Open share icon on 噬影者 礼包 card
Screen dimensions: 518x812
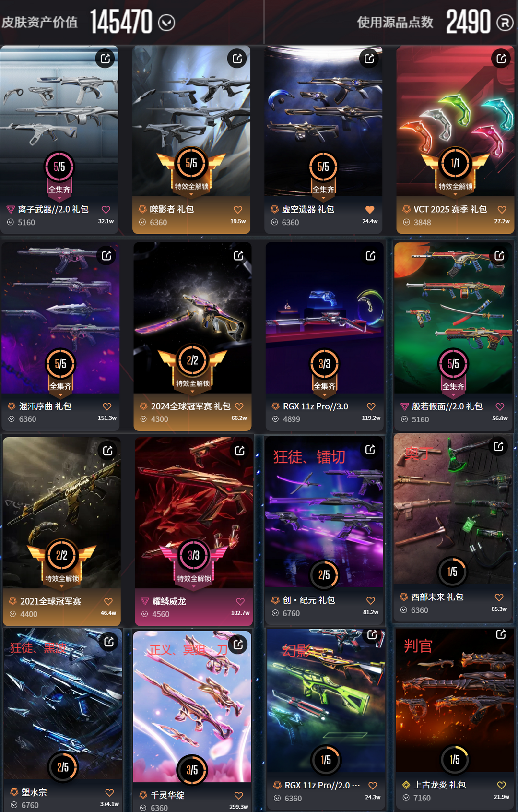(237, 59)
